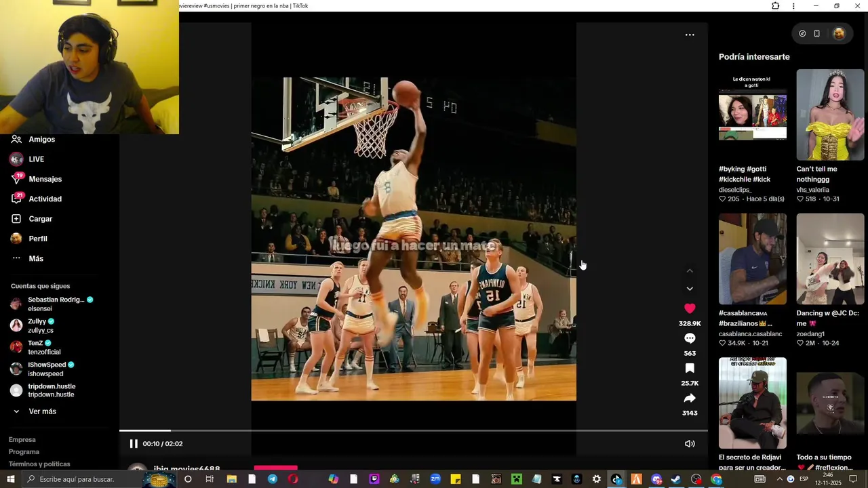Image resolution: width=868 pixels, height=488 pixels.
Task: Open browser three-dot menu in title bar
Action: click(x=793, y=6)
